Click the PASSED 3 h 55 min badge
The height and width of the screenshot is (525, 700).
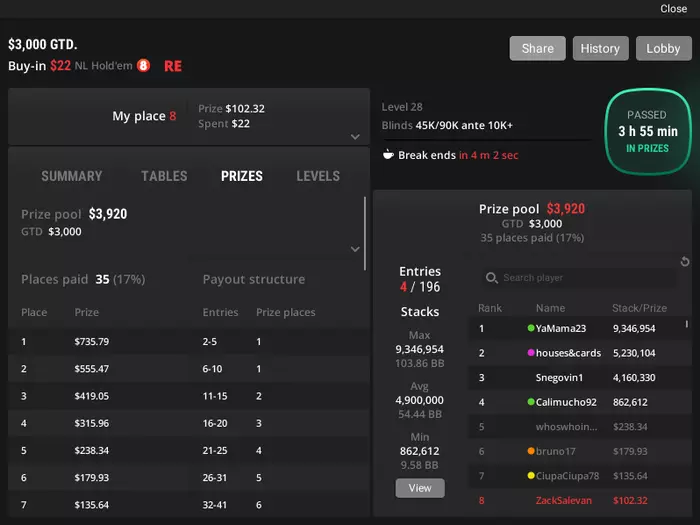pyautogui.click(x=648, y=131)
